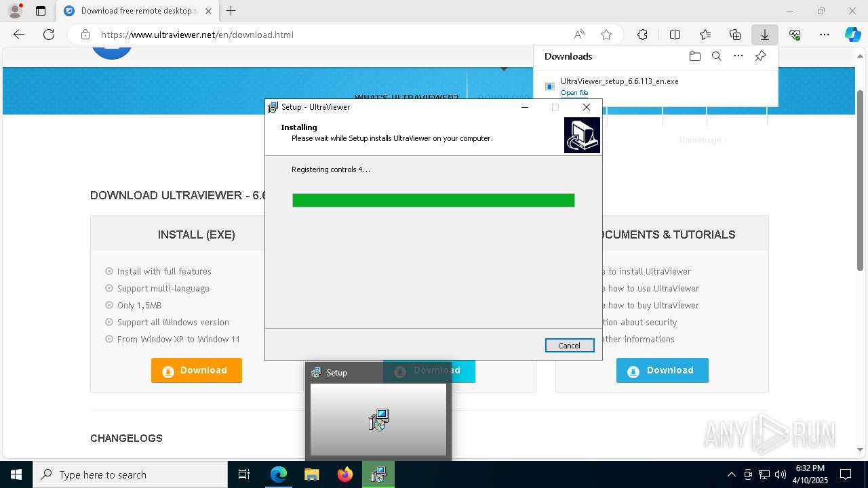
Task: Open Edge browser essentials icon
Action: tap(795, 35)
